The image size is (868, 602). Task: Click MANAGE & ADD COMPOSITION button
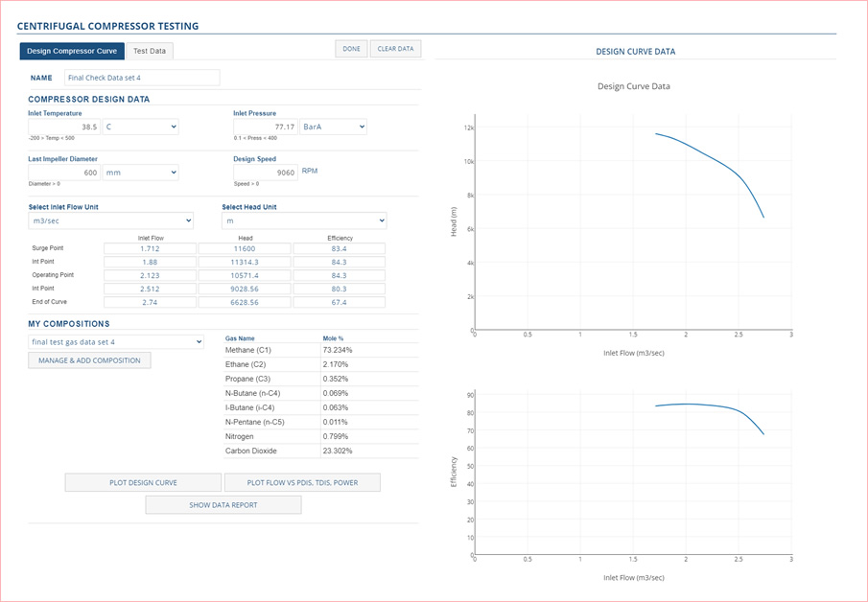click(89, 360)
